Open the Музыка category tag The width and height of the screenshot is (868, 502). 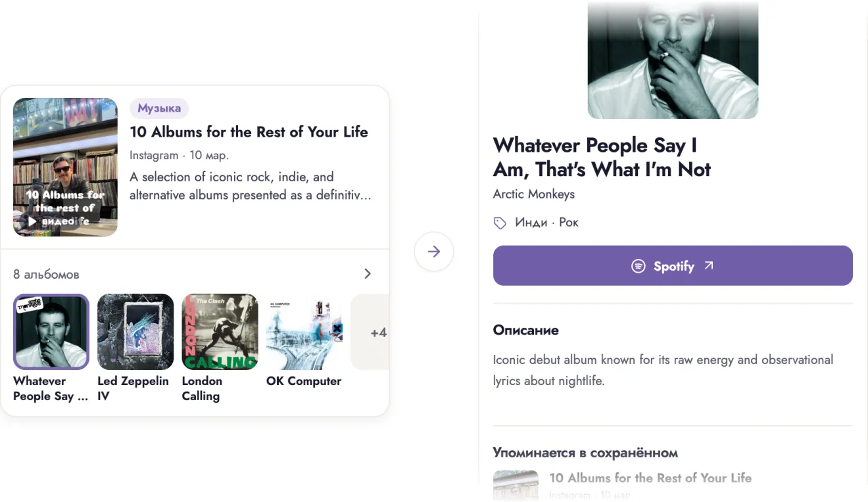click(159, 108)
